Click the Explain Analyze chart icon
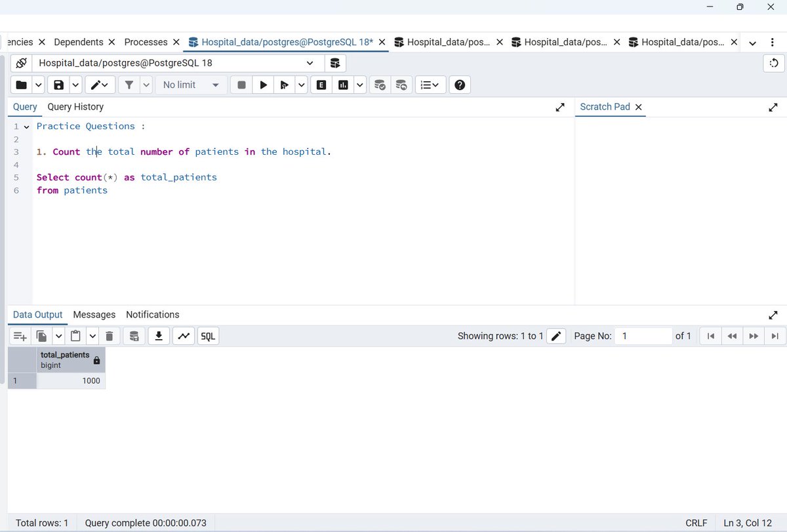The height and width of the screenshot is (532, 787). pos(342,85)
